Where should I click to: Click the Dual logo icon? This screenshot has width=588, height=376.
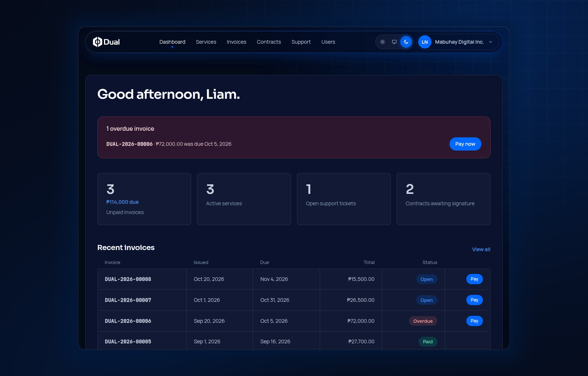click(97, 42)
